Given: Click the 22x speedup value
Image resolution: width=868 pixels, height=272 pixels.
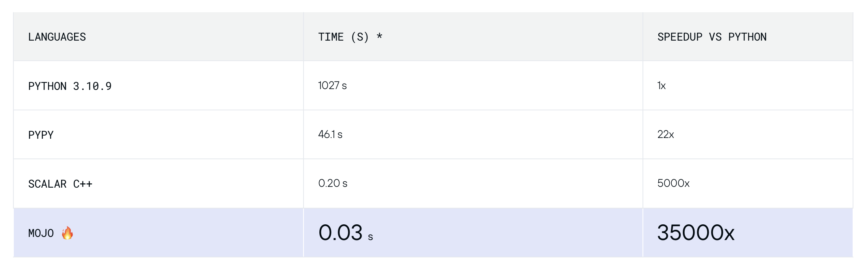Looking at the screenshot, I should [x=666, y=134].
